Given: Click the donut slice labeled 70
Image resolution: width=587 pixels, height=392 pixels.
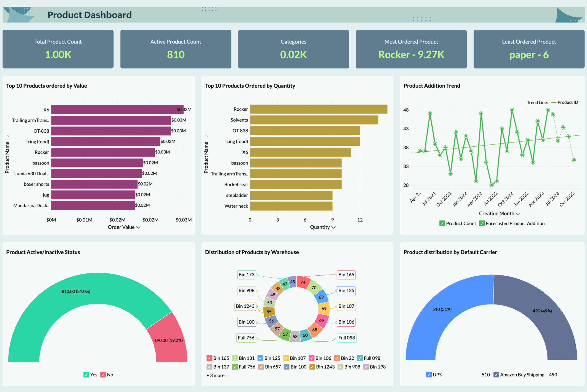Looking at the screenshot, I should pos(314,287).
